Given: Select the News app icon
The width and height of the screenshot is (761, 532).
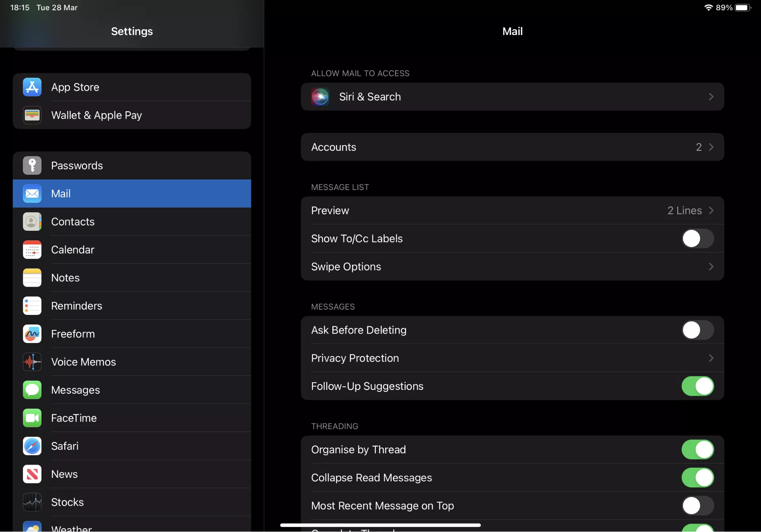Looking at the screenshot, I should [x=32, y=474].
